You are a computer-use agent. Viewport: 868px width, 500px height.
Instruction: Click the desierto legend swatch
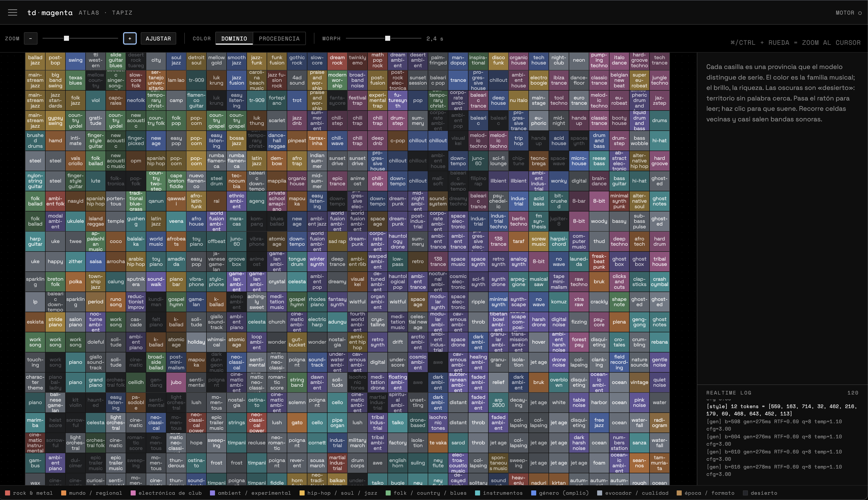pyautogui.click(x=745, y=493)
